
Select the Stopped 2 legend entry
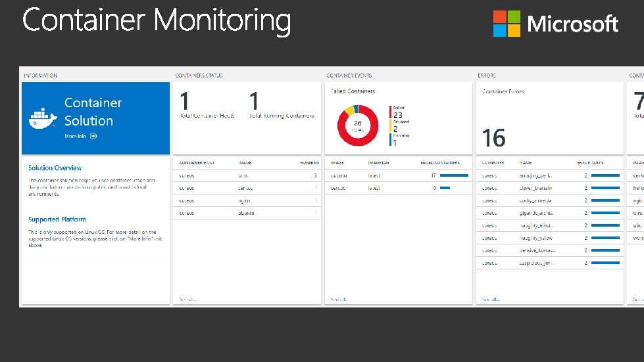coord(399,126)
